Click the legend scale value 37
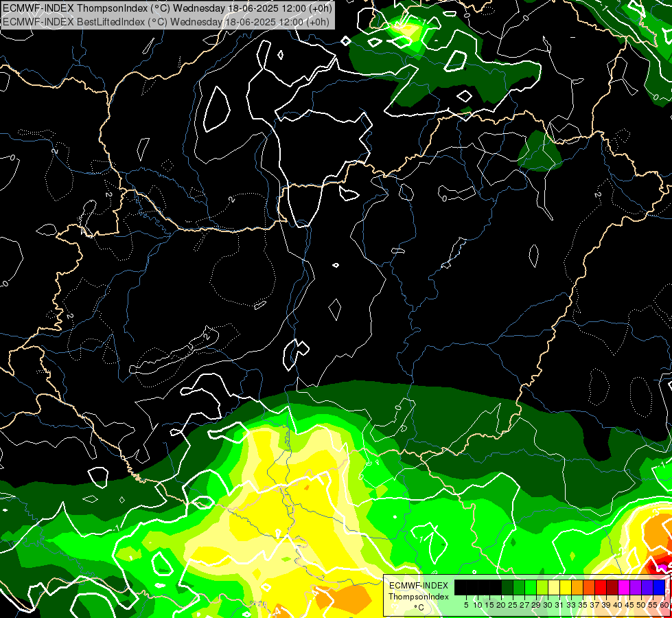This screenshot has width=672, height=618. click(594, 605)
